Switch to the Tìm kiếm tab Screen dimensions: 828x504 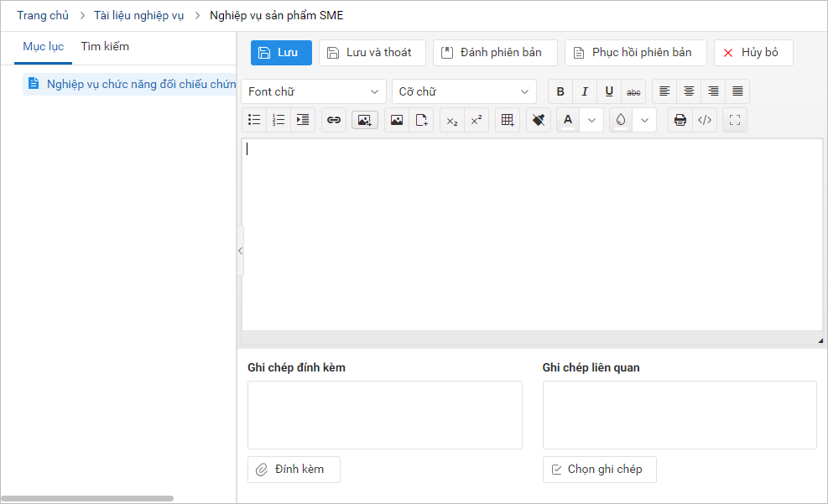105,46
